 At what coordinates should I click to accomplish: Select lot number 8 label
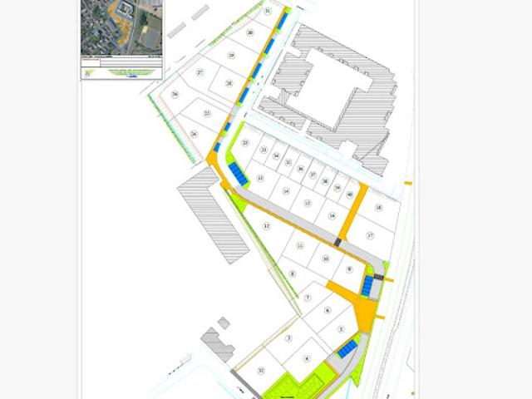(x=292, y=273)
